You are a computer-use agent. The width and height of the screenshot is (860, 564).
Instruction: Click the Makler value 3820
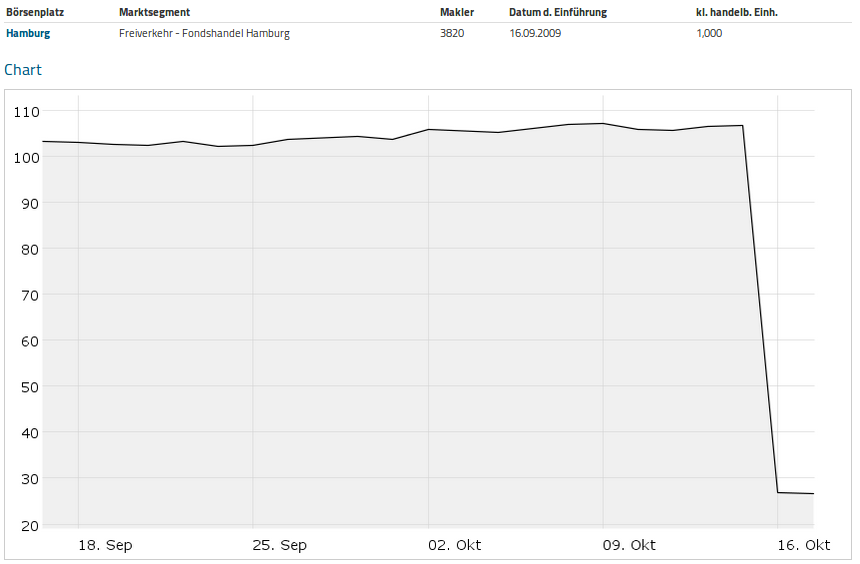(452, 33)
